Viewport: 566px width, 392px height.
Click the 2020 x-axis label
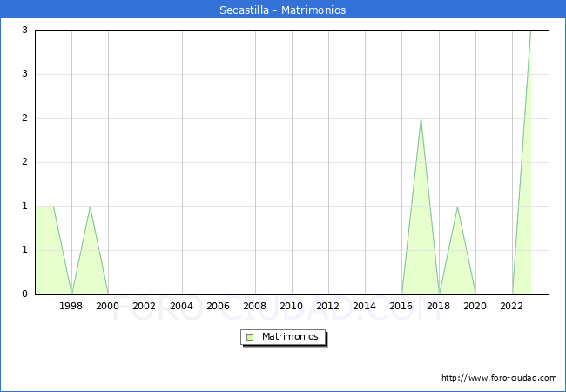(x=475, y=306)
